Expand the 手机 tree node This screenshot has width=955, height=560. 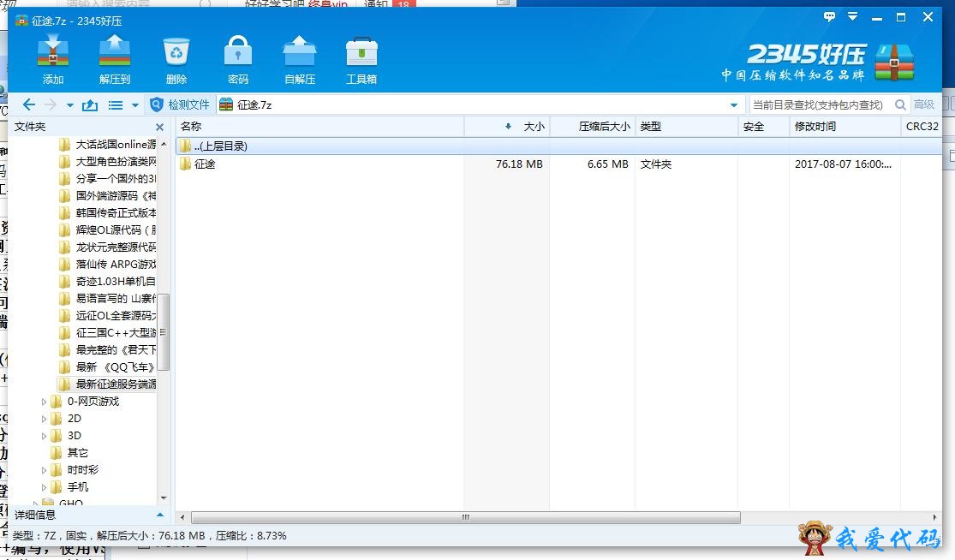[44, 487]
